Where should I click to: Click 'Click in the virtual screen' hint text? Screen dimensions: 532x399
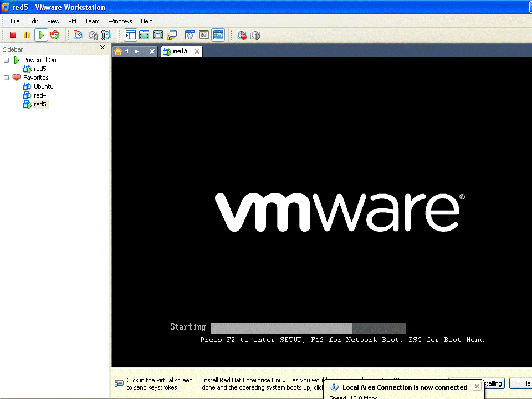point(160,383)
